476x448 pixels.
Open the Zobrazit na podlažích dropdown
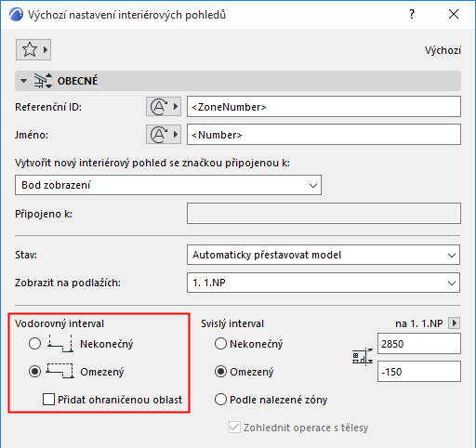324,283
